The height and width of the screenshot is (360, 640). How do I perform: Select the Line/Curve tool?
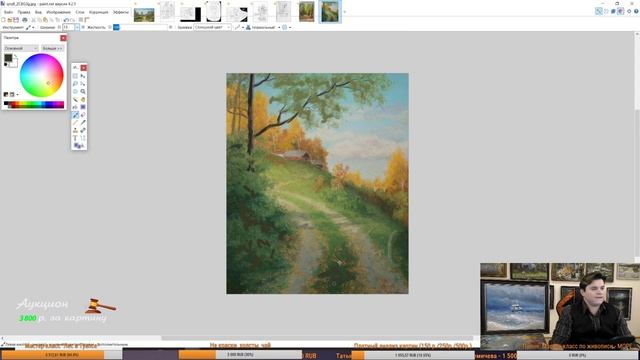coord(83,138)
